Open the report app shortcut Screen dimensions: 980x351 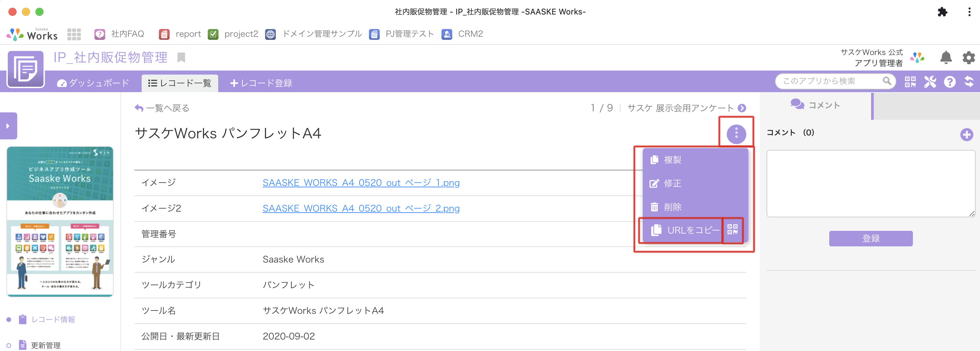point(179,34)
